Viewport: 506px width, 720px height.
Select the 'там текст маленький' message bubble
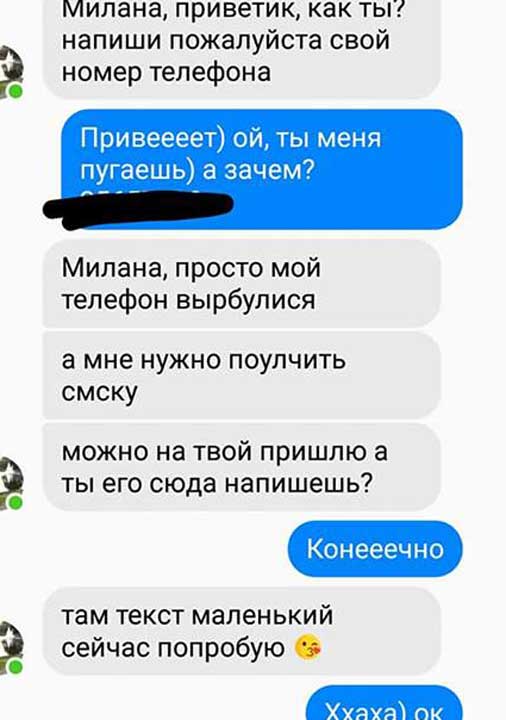tap(242, 630)
